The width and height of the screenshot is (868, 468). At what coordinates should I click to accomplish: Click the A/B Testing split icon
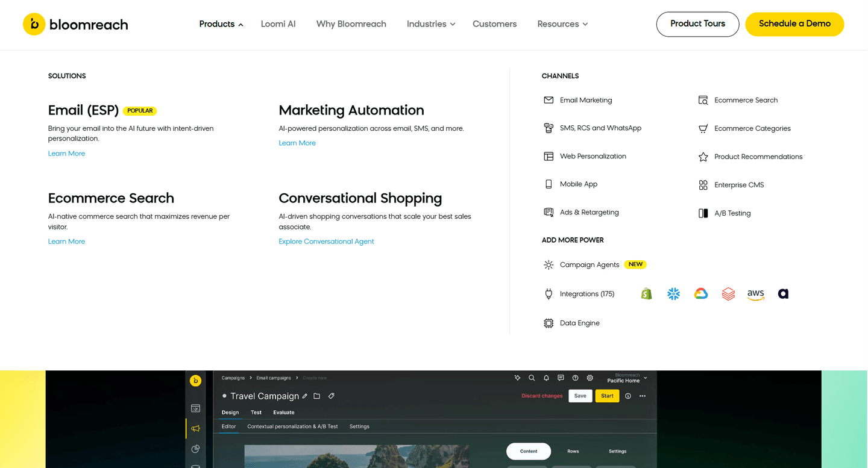click(x=703, y=213)
